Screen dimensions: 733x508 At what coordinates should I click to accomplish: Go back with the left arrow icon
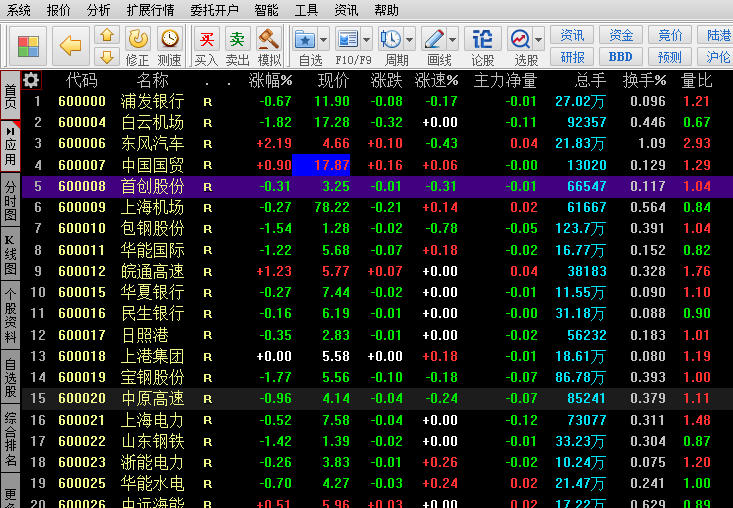click(x=71, y=46)
